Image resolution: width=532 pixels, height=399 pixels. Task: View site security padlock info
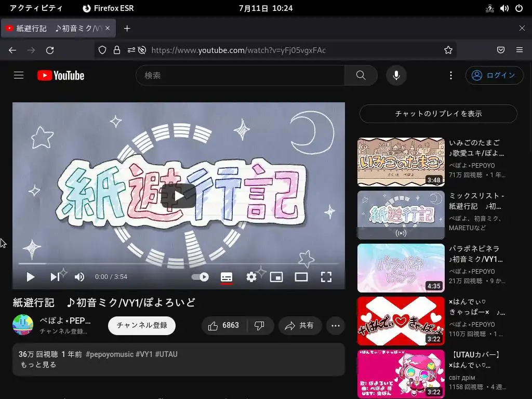[117, 50]
